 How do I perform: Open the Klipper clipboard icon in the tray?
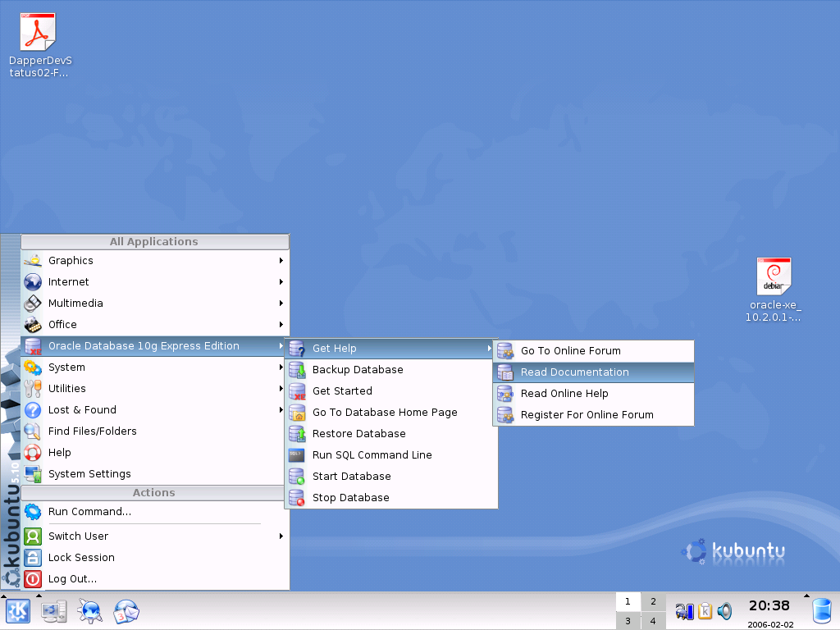pos(706,611)
